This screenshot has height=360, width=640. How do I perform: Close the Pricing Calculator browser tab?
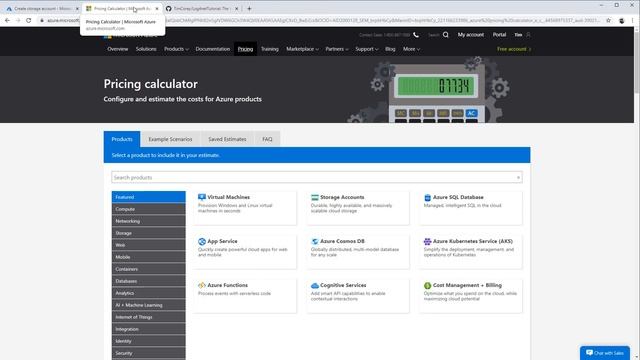coord(157,8)
